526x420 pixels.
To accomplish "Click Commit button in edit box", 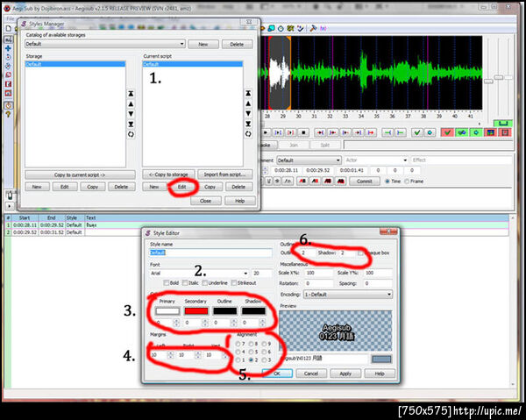I will (365, 182).
